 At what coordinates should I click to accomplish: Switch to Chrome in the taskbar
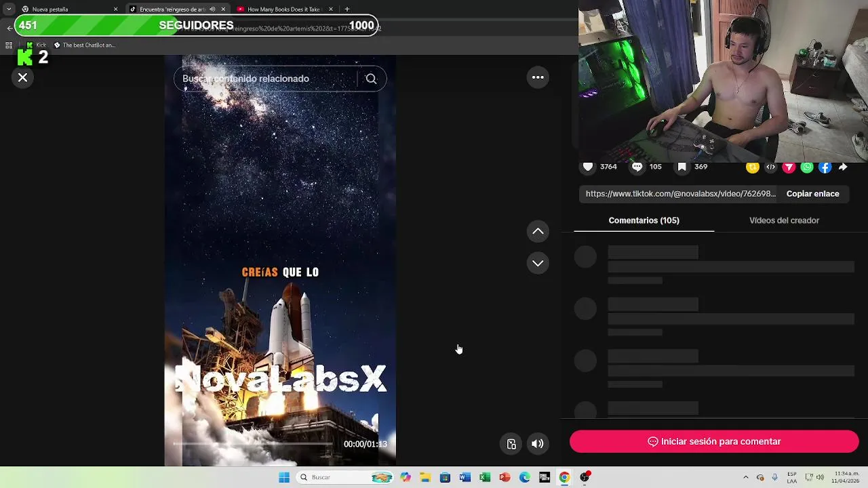click(x=564, y=477)
